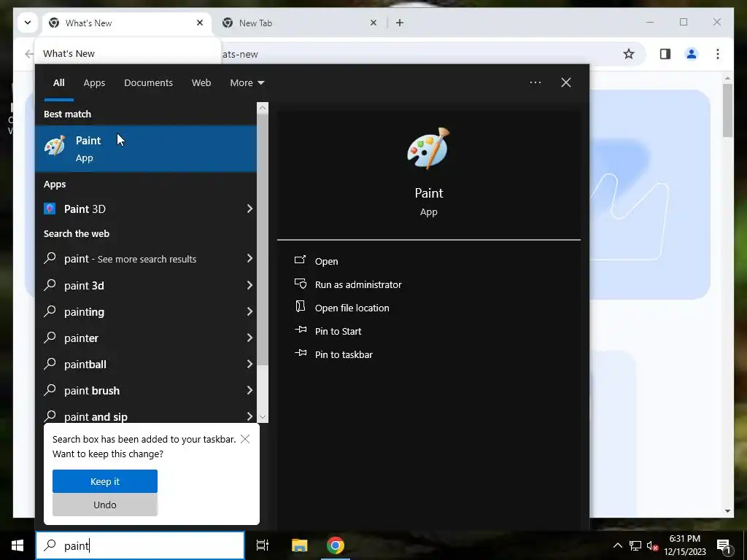The image size is (747, 560).
Task: Open the taskbar clock showing 6:31 PM
Action: [684, 545]
